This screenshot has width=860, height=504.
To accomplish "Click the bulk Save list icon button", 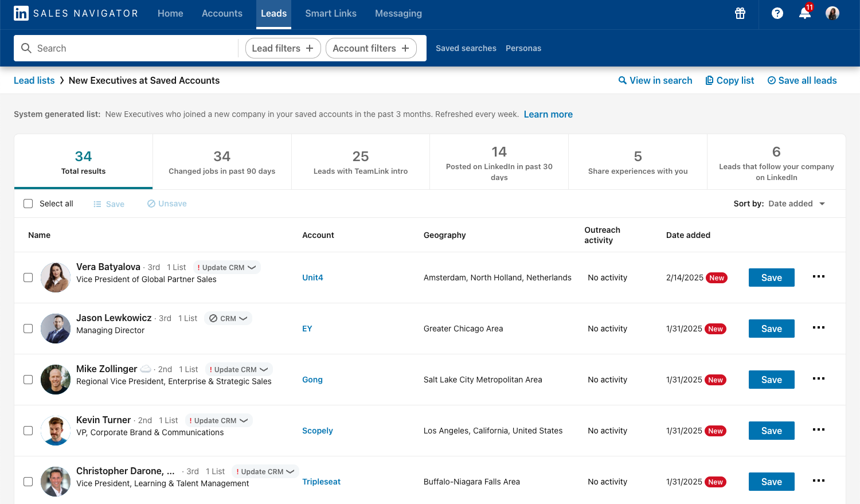I will [x=109, y=204].
